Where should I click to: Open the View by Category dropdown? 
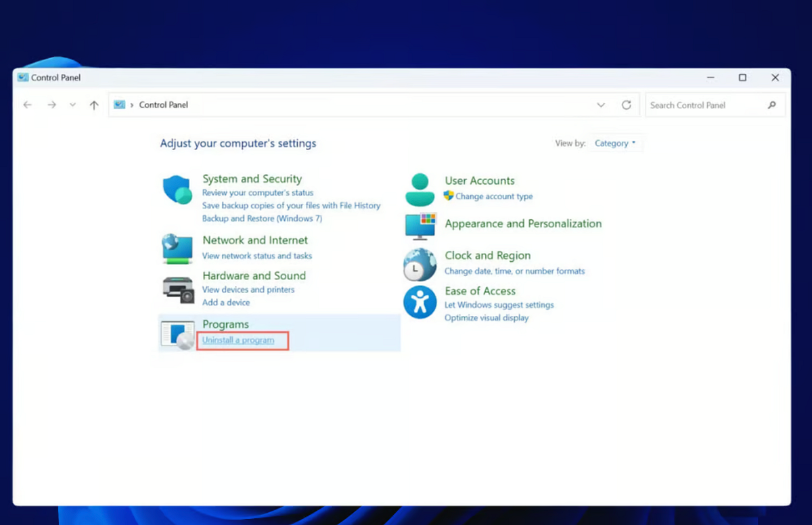point(615,143)
